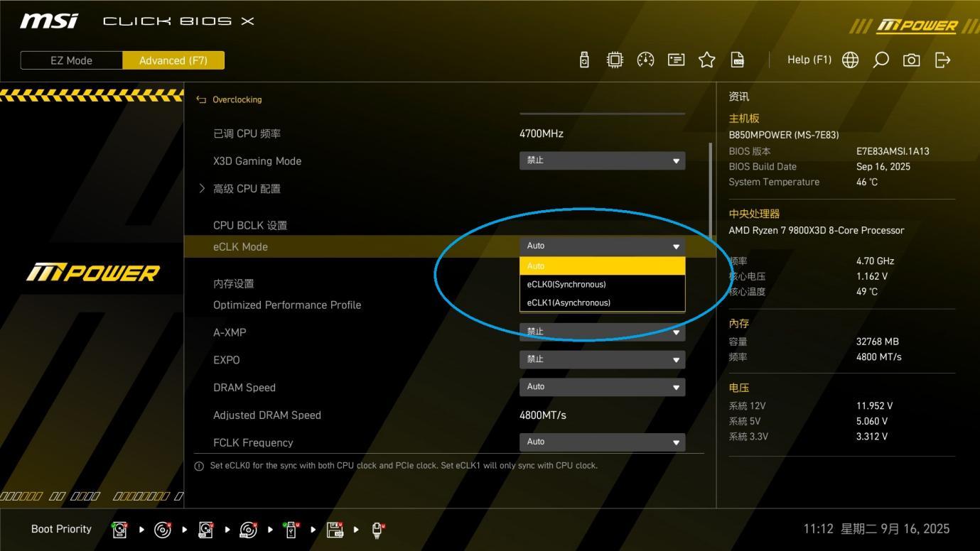This screenshot has width=980, height=551.
Task: Open the LOG file icon
Action: (738, 60)
